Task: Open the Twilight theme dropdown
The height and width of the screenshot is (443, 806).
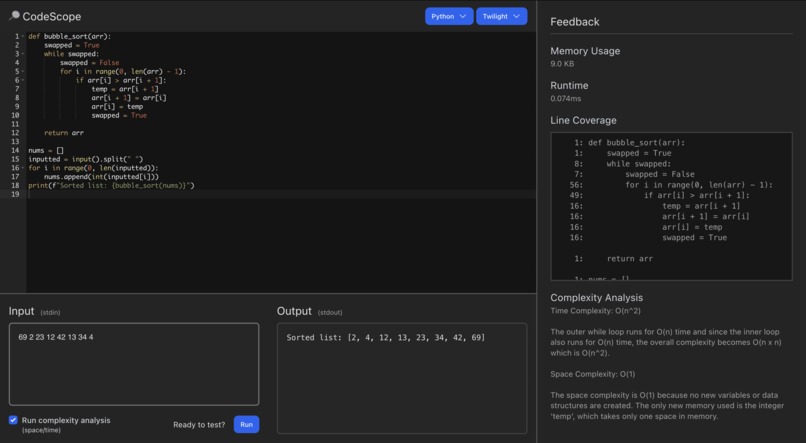Action: click(501, 16)
